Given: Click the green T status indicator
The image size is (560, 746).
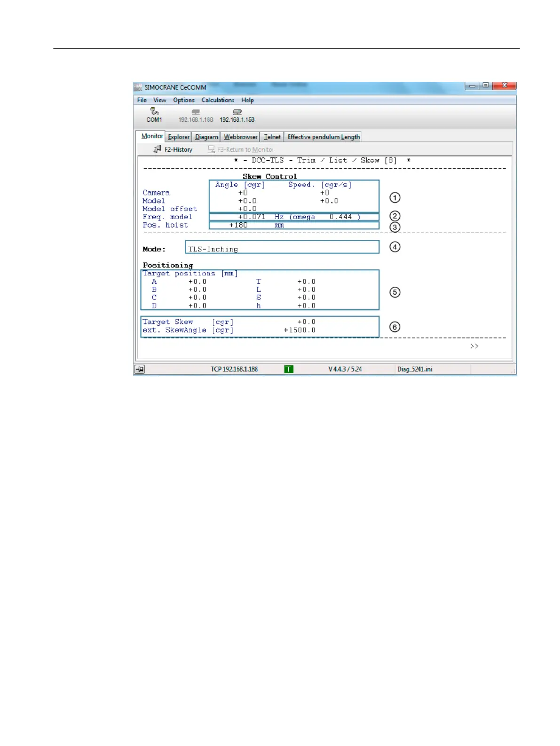Looking at the screenshot, I should pyautogui.click(x=289, y=369).
